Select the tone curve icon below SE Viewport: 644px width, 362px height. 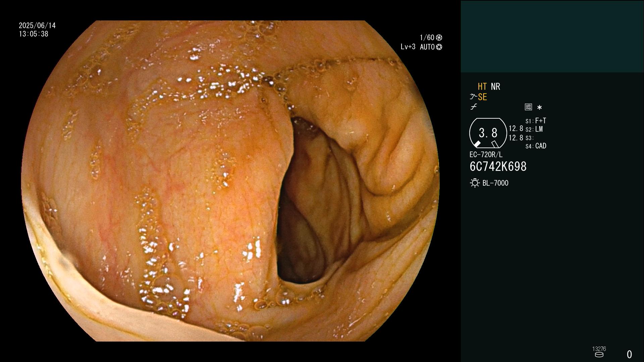[x=474, y=107]
